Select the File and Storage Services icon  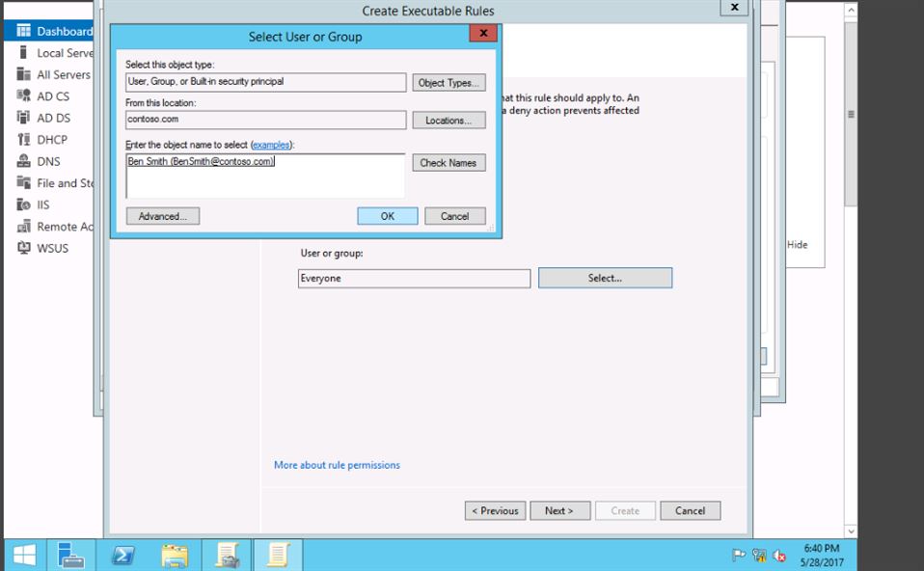click(x=23, y=182)
